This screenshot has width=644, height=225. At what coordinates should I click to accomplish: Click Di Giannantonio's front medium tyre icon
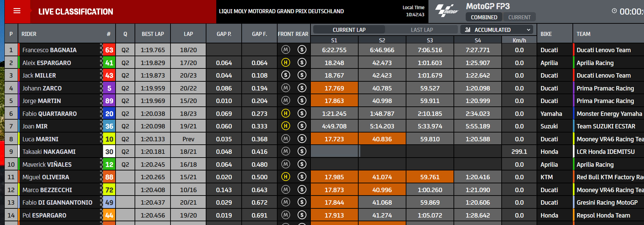tap(286, 202)
